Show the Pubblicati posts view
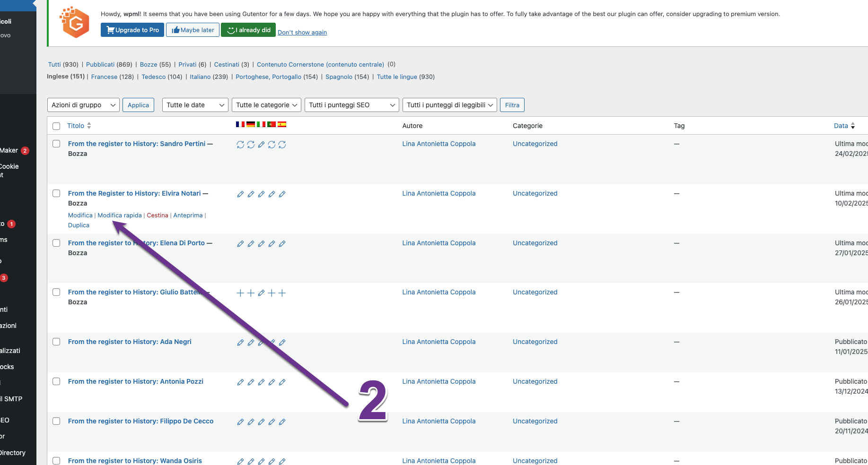 click(x=100, y=64)
